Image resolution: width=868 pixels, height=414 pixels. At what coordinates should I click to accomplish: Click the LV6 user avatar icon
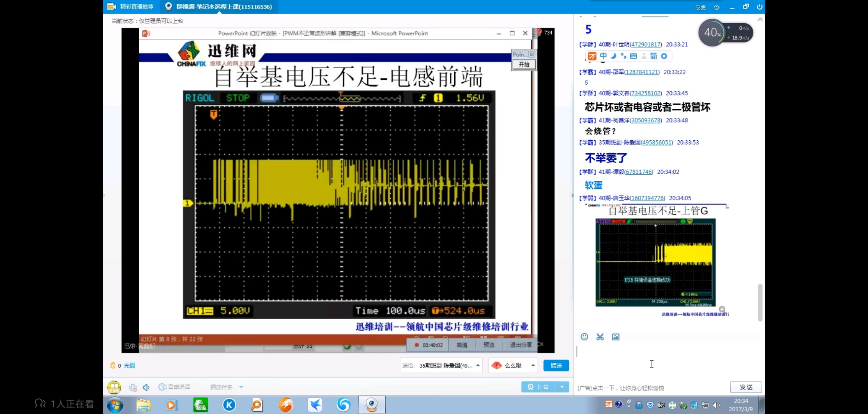coord(114,387)
